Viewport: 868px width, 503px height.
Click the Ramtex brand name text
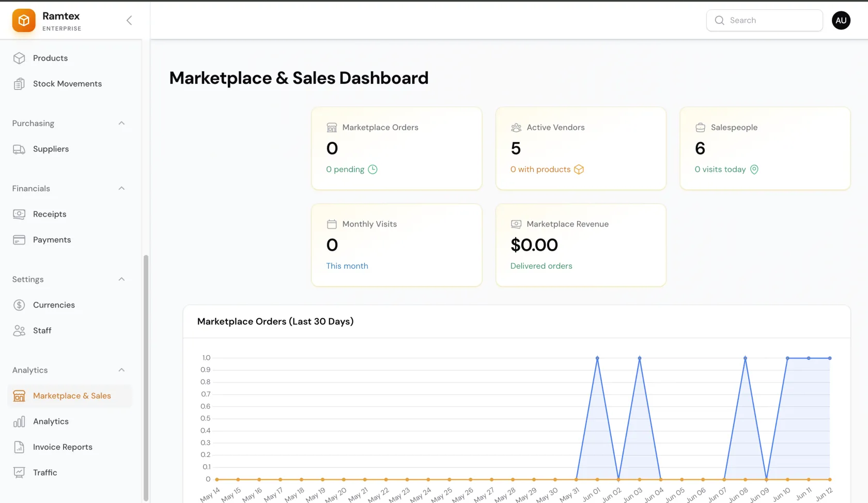click(61, 16)
